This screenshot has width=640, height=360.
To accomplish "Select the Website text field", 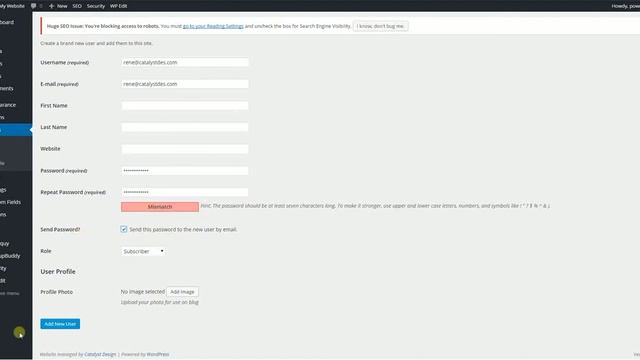I will [x=184, y=149].
